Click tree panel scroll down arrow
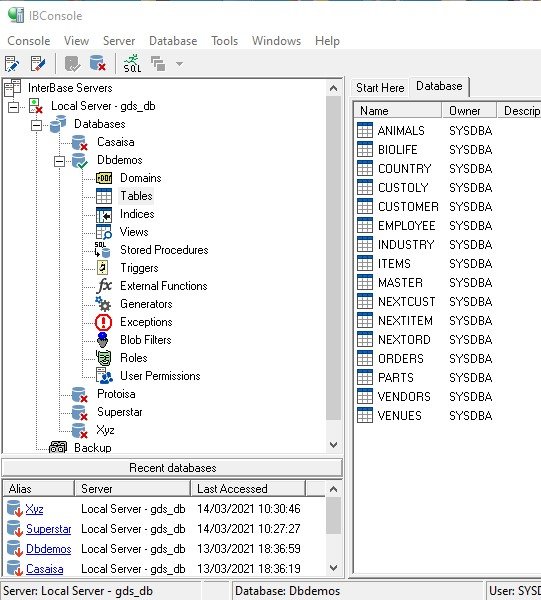Viewport: 541px width, 600px height. click(x=333, y=445)
